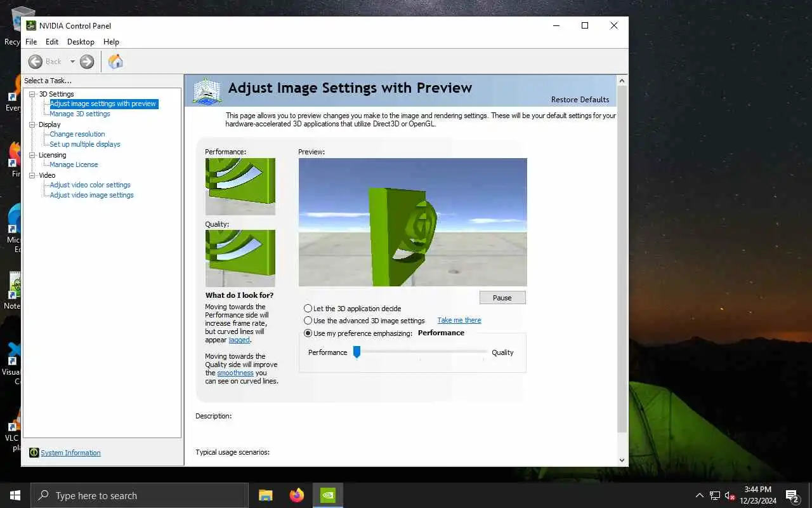Open the File menu
812x508 pixels.
31,42
